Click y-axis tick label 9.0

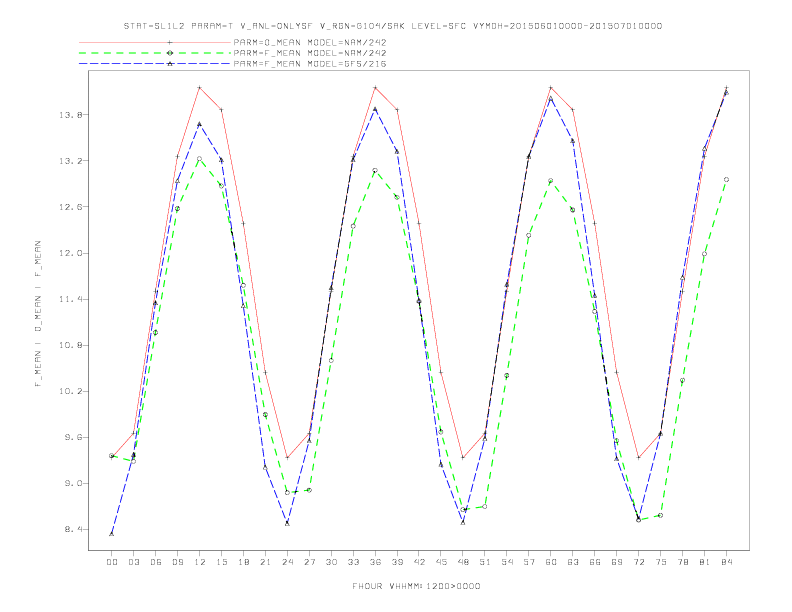point(73,484)
